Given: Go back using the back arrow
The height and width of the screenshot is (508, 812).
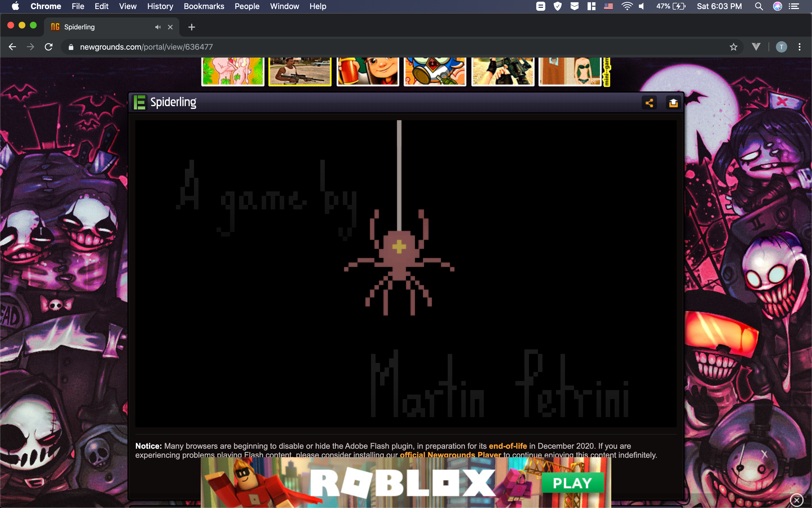Looking at the screenshot, I should pos(12,47).
